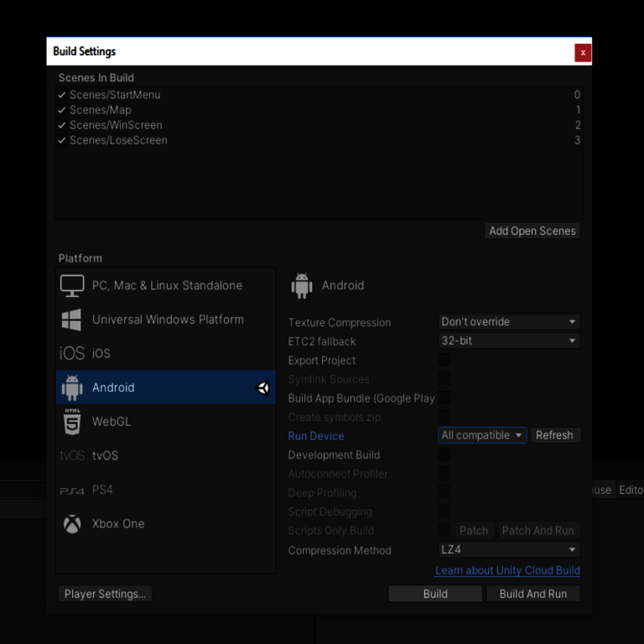644x644 pixels.
Task: Toggle the Script Debugging checkbox
Action: 444,511
